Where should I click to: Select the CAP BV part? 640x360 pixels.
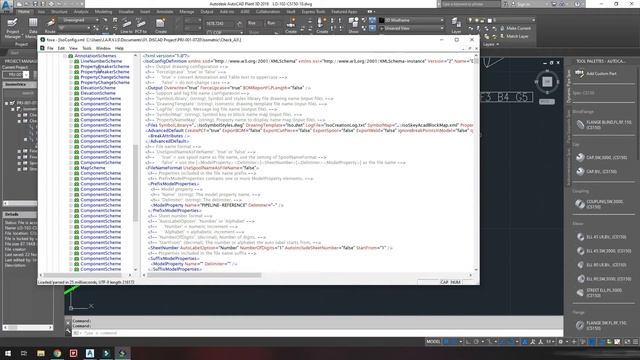point(596,171)
